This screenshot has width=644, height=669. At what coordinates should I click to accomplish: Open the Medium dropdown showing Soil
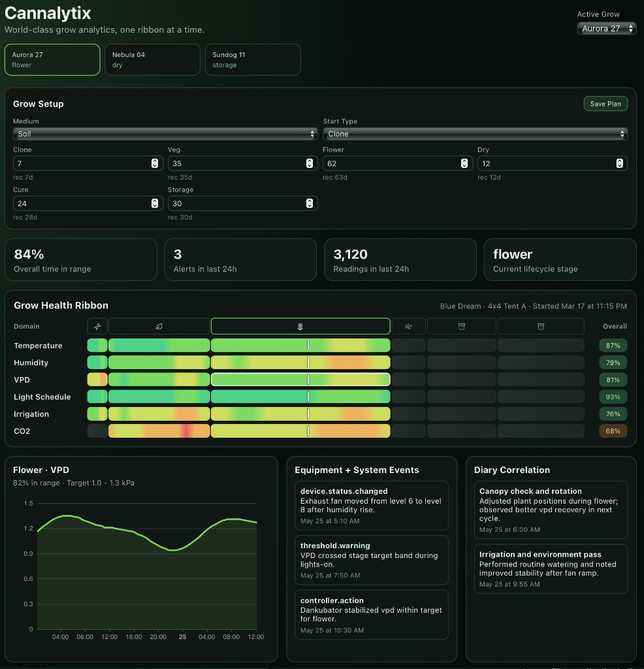coord(165,134)
